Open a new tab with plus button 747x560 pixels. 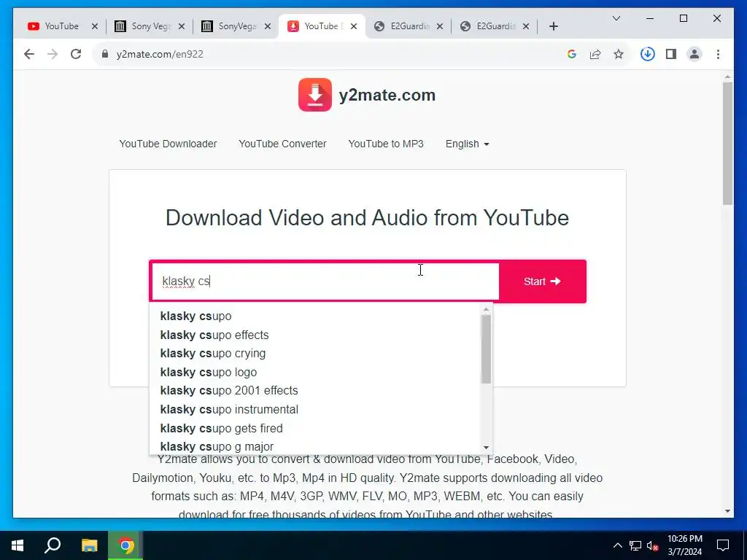coord(553,27)
